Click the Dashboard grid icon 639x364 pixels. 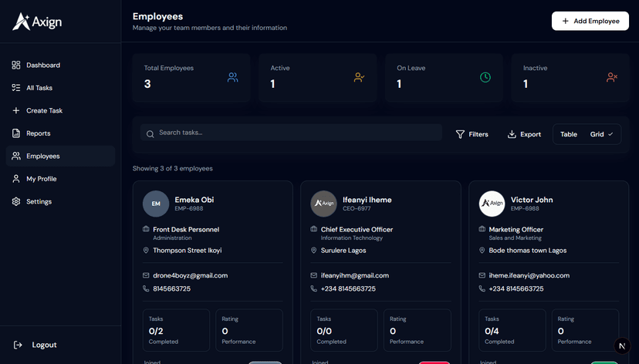tap(16, 66)
